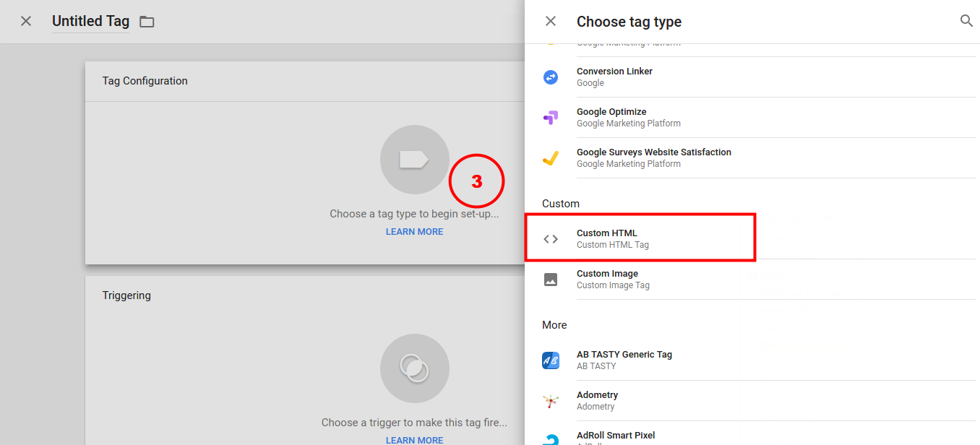
Task: Search tag types with magnifier icon
Action: [x=966, y=21]
